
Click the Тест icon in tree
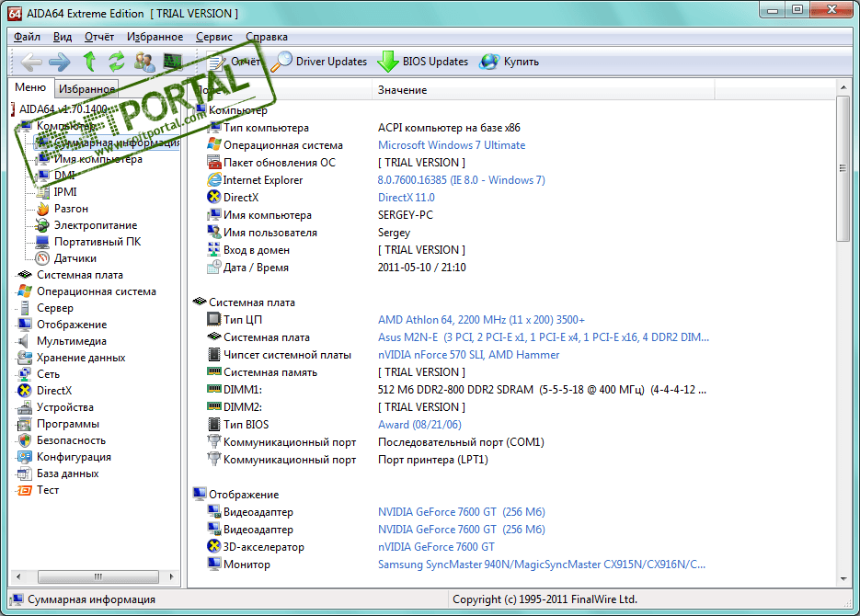pyautogui.click(x=25, y=490)
